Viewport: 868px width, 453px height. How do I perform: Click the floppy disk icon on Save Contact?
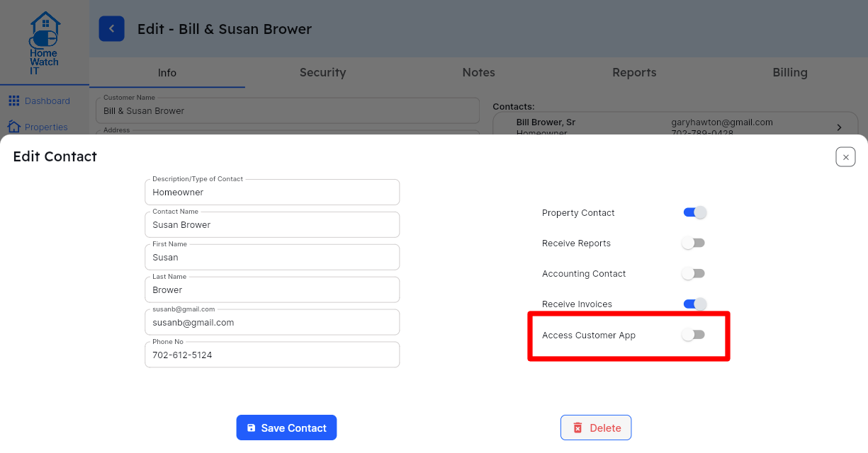pyautogui.click(x=251, y=428)
